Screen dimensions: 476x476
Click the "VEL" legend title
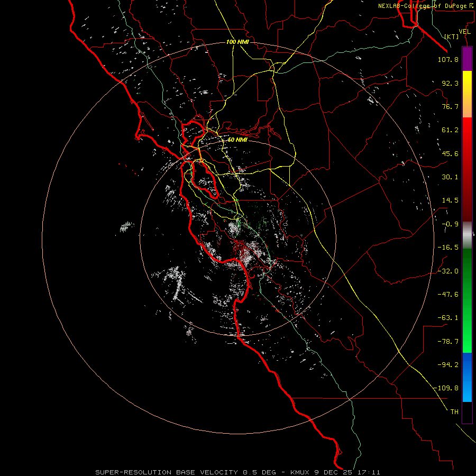(464, 32)
